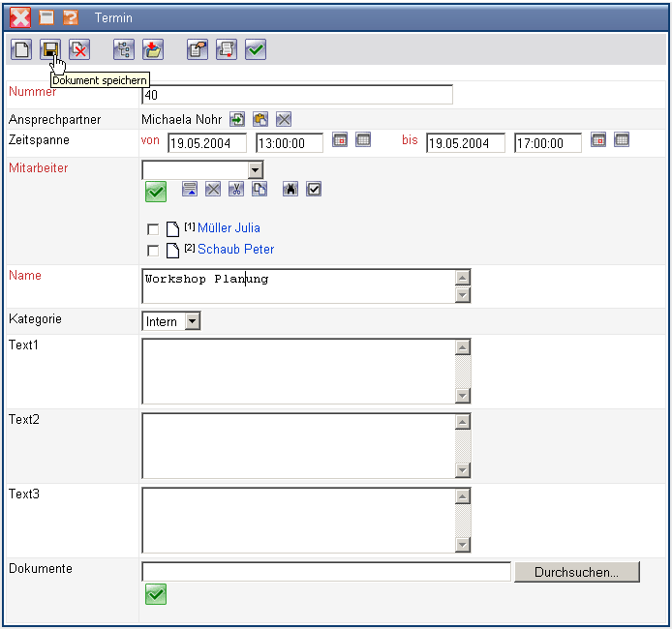Click the green checkmark icon in top toolbar
672x629 pixels.
256,50
